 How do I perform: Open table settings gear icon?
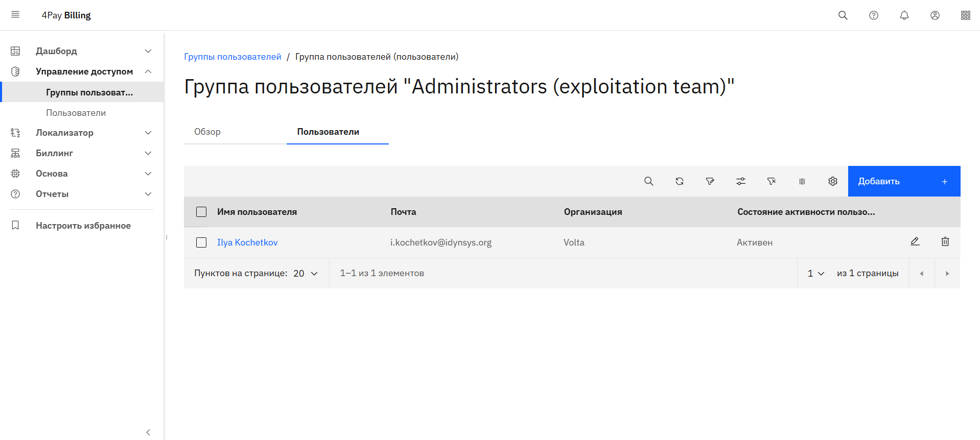832,181
